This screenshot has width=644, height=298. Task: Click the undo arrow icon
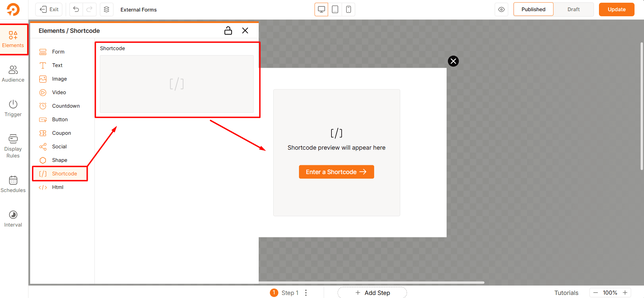click(x=76, y=9)
